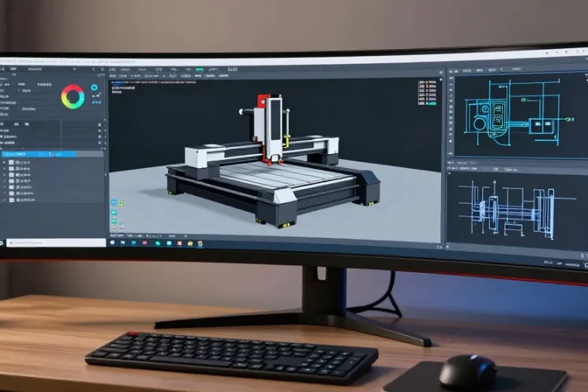The height and width of the screenshot is (392, 588).
Task: Click the blue square icon at viewport lower-left
Action: tap(113, 203)
